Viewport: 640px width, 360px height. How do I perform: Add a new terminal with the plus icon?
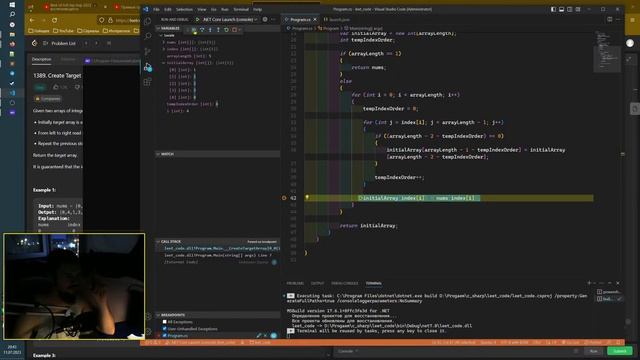pos(589,283)
